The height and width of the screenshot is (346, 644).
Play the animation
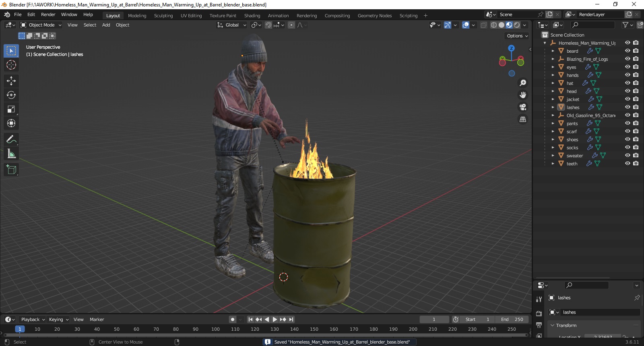click(275, 319)
